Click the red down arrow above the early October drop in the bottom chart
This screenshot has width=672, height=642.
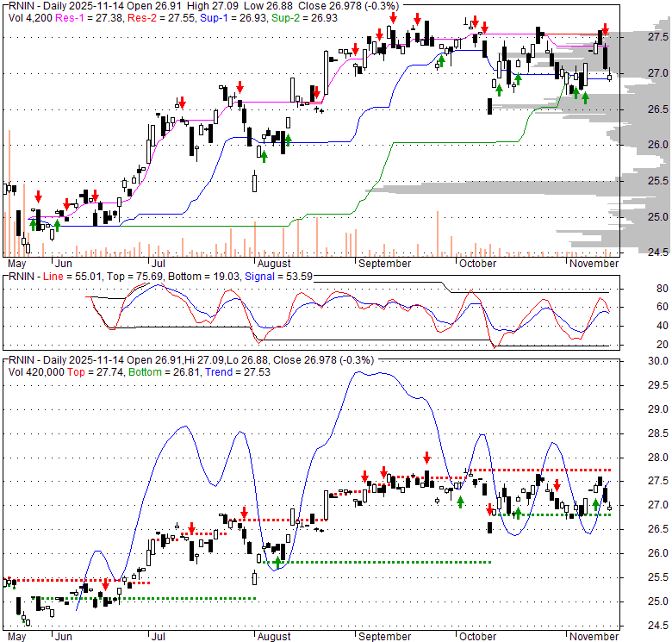click(490, 510)
